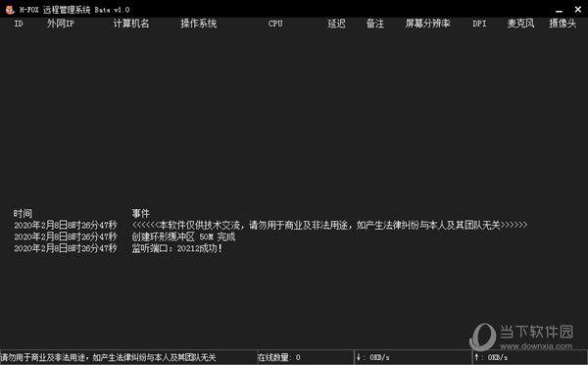Click the DPI column header
The width and height of the screenshot is (588, 365).
(x=479, y=24)
